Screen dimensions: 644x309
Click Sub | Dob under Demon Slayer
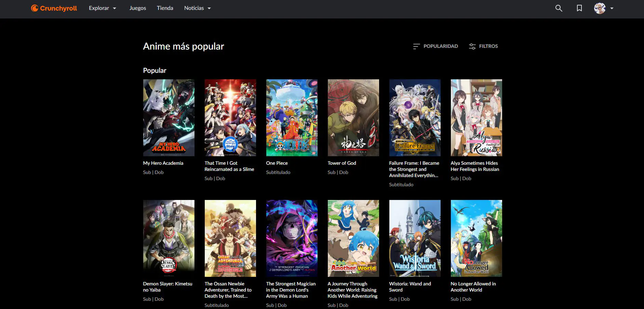click(x=153, y=299)
